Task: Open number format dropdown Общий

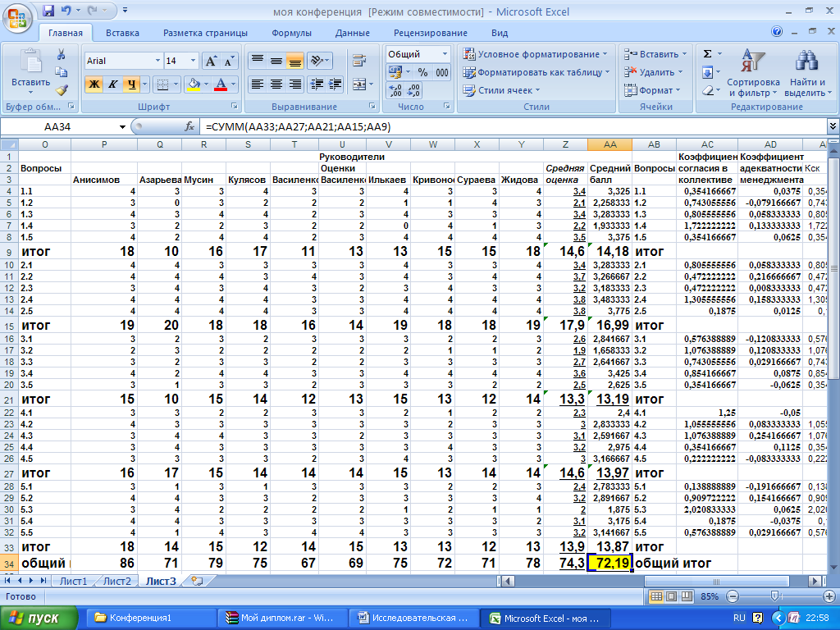Action: (x=445, y=54)
